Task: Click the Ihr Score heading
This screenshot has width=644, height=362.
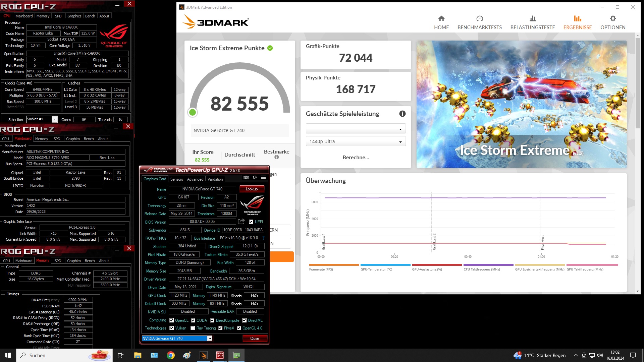Action: 203,152
